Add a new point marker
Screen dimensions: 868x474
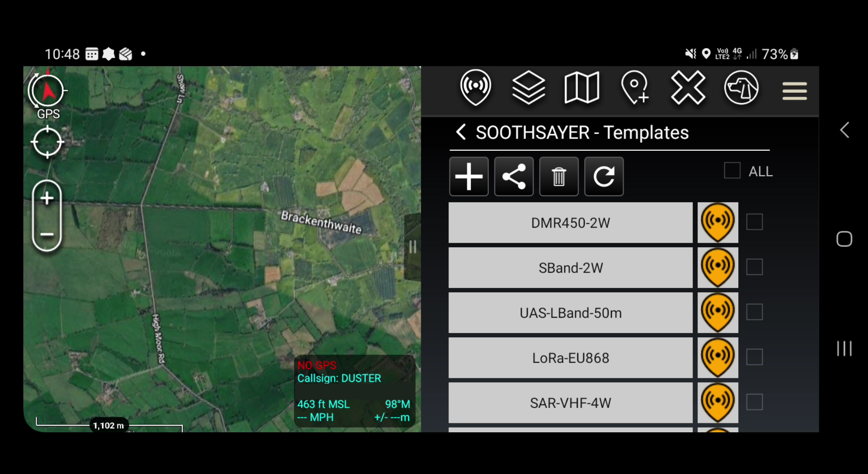click(635, 88)
